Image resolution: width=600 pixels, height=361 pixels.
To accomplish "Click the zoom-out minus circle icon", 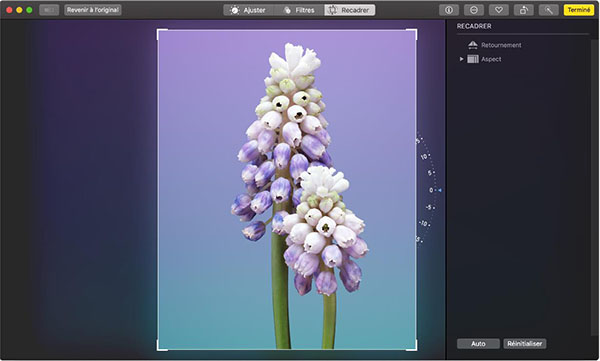I will point(474,10).
